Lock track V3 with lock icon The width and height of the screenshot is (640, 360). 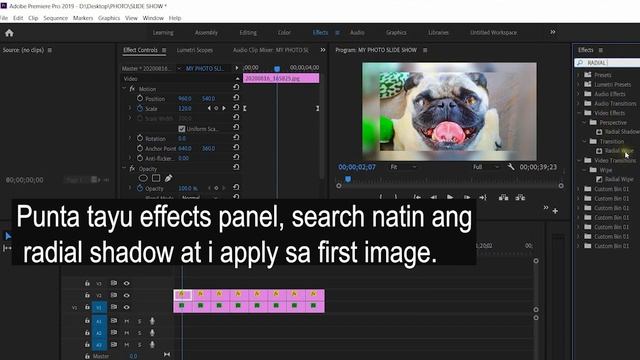[x=87, y=283]
